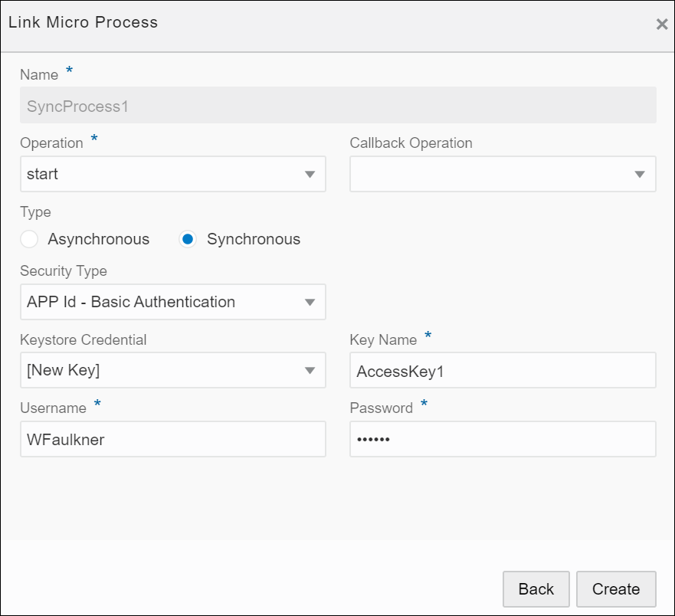Click the Security Type dropdown arrow
The image size is (675, 616).
click(311, 302)
